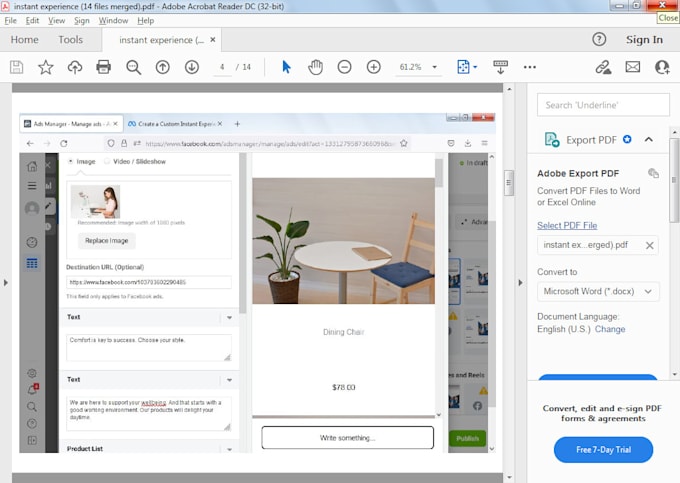Remove the selected instant ex...erged).pdf file
This screenshot has height=483, width=680.
pyautogui.click(x=649, y=245)
